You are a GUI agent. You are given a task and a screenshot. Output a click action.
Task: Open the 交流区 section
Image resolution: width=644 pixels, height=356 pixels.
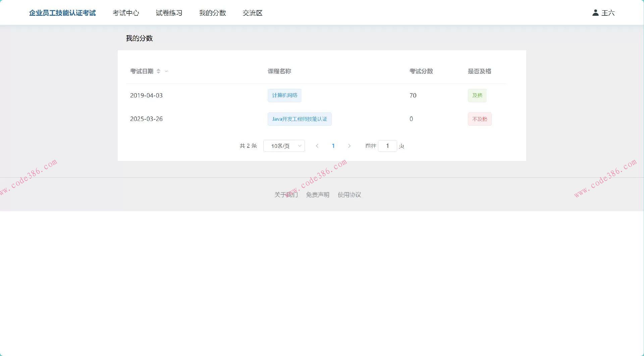pos(252,13)
